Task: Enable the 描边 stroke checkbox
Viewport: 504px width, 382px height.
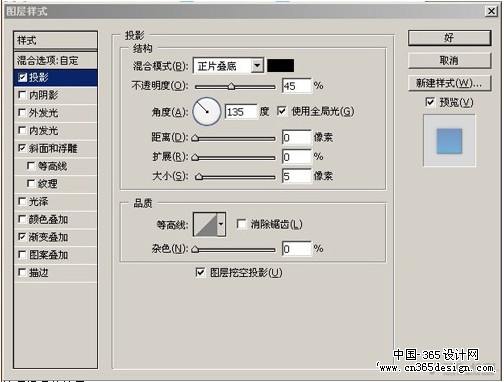Action: coord(22,272)
